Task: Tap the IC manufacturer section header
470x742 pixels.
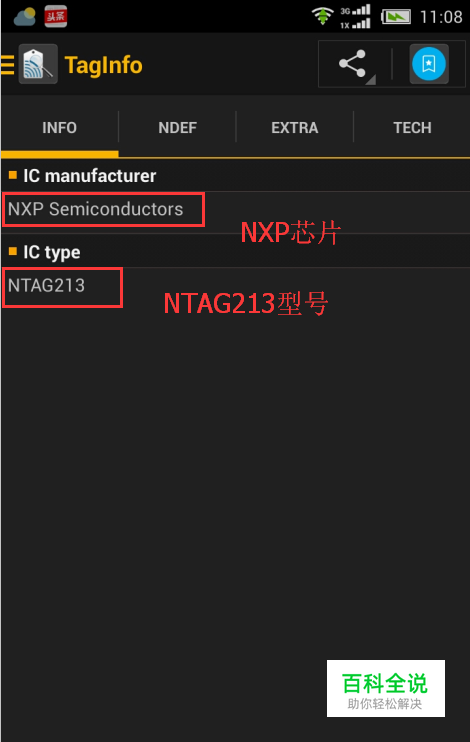Action: [235, 176]
